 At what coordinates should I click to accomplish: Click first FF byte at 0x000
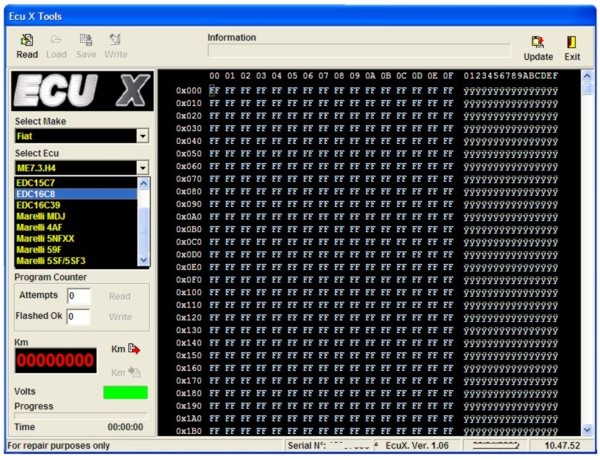pos(214,91)
